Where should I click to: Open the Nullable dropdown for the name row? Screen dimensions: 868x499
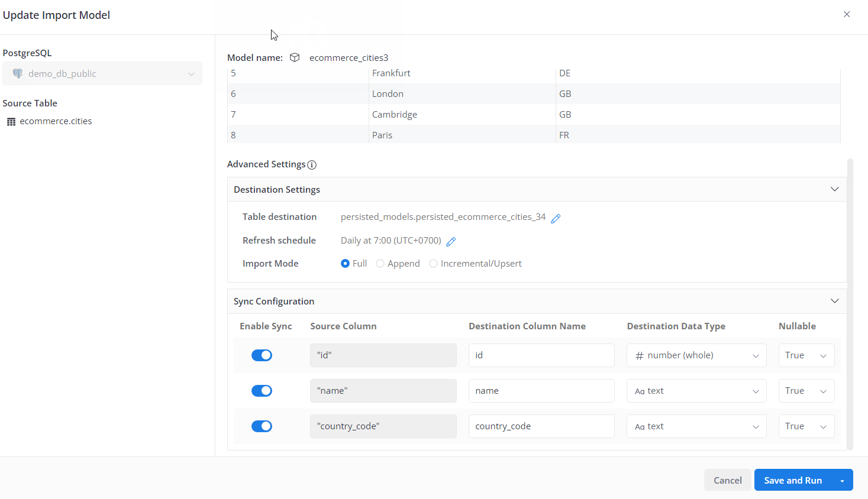[x=806, y=391]
